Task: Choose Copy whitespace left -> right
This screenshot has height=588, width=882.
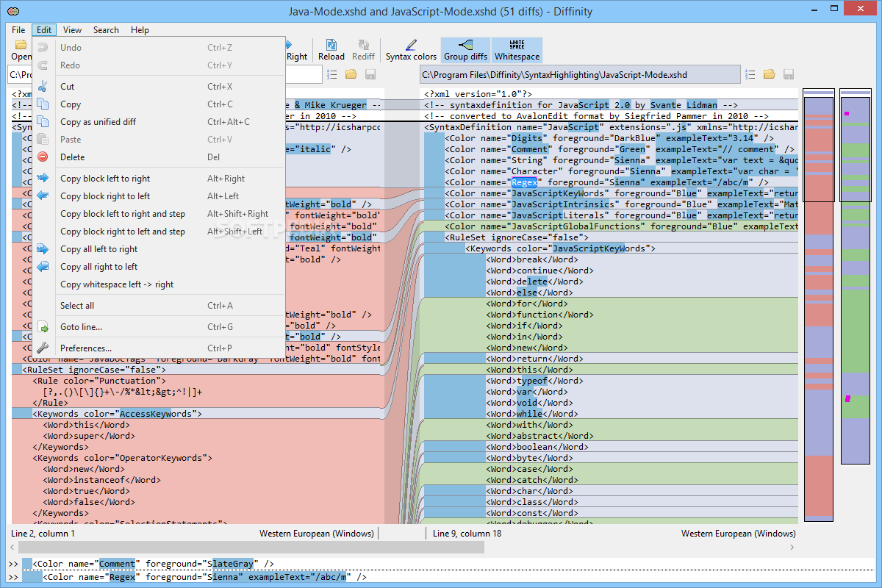Action: 159,284
